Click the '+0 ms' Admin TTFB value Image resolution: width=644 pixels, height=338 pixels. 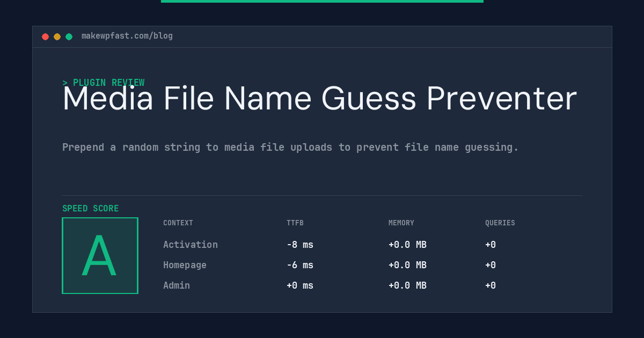tap(300, 285)
